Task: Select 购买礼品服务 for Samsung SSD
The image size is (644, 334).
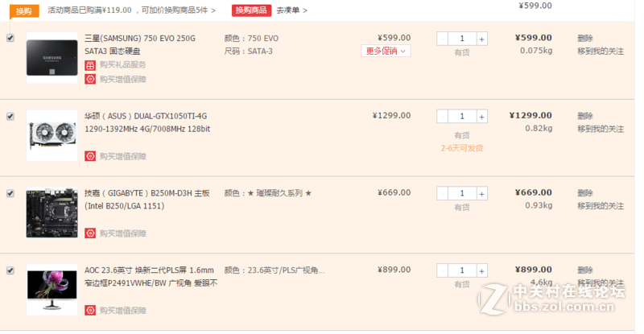Action: [x=123, y=65]
